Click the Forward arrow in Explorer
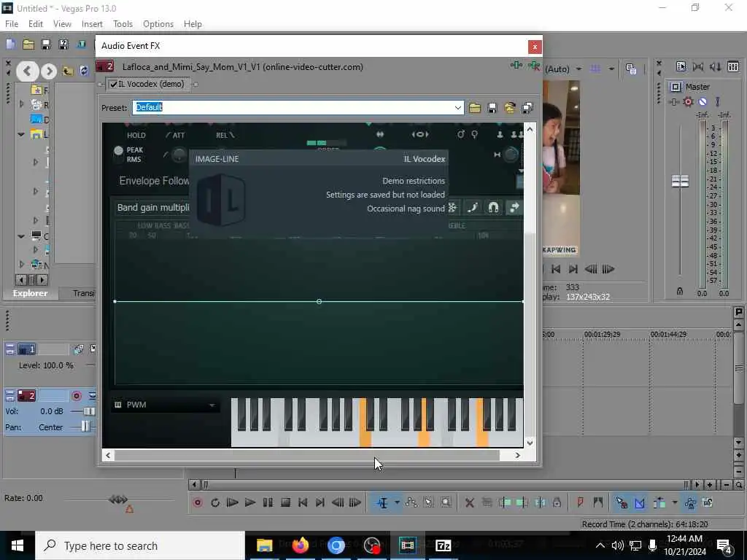Viewport: 747px width, 560px height. point(49,71)
